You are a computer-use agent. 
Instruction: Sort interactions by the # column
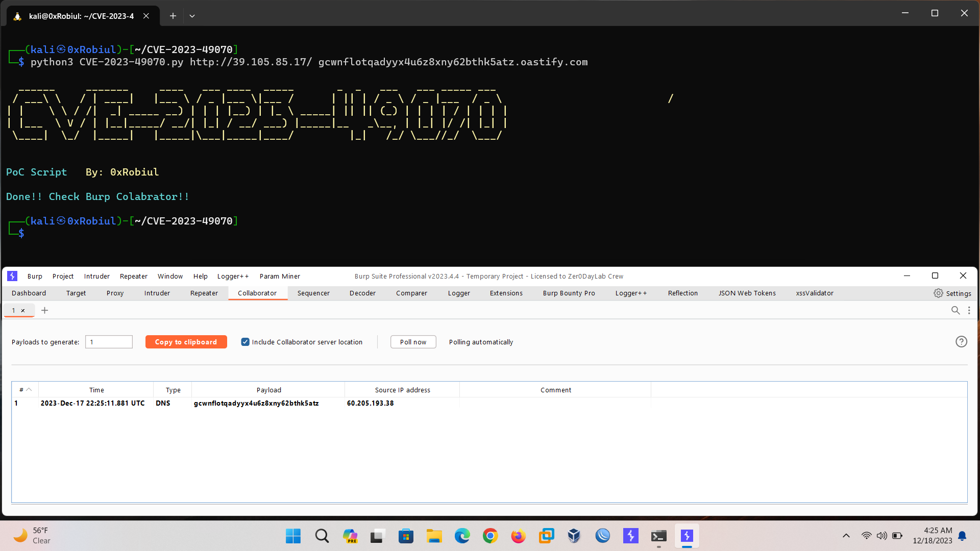[25, 390]
